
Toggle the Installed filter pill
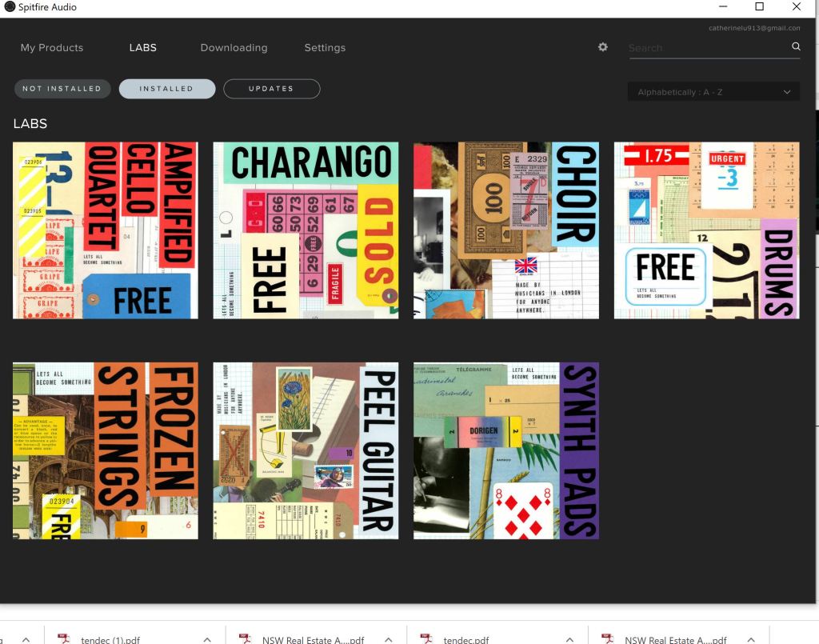[167, 89]
